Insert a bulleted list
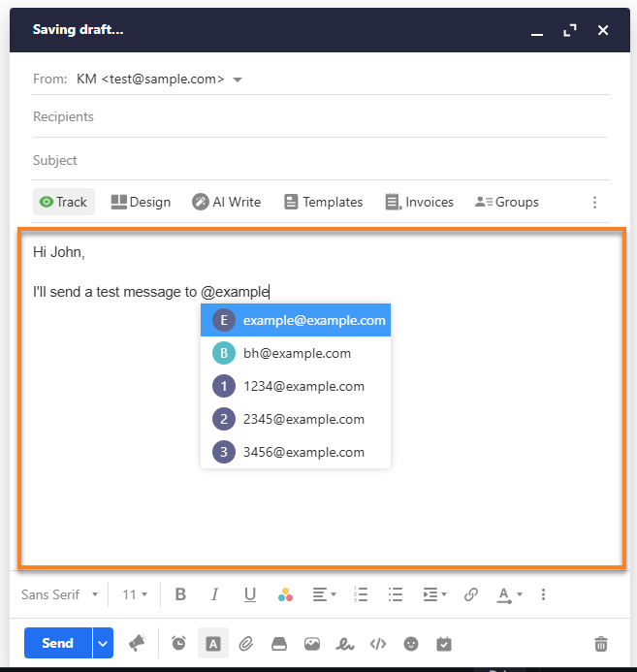637x672 pixels. click(x=395, y=594)
